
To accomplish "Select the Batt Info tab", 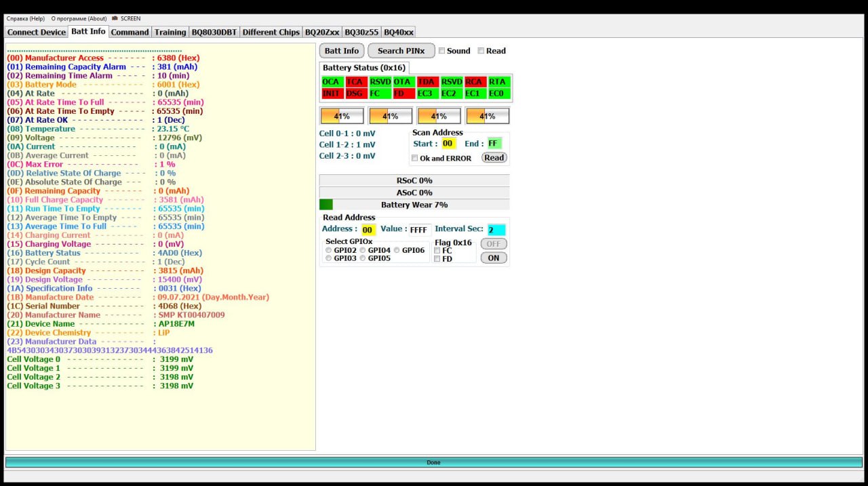I will 88,31.
